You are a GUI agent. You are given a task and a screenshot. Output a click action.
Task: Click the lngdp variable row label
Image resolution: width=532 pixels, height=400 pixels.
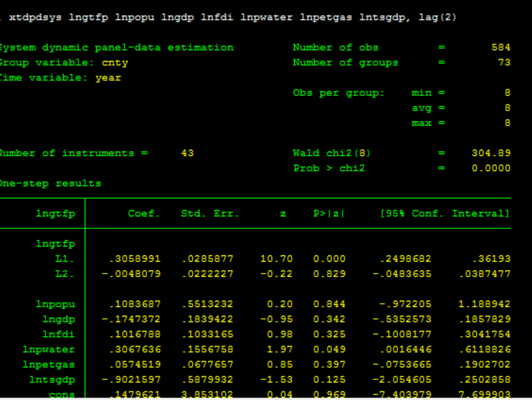click(58, 319)
